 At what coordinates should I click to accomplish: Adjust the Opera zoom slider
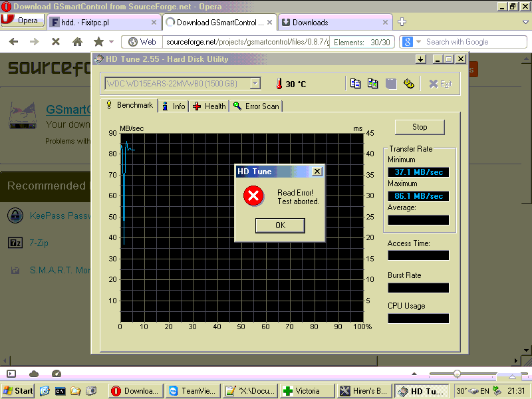pos(457,374)
